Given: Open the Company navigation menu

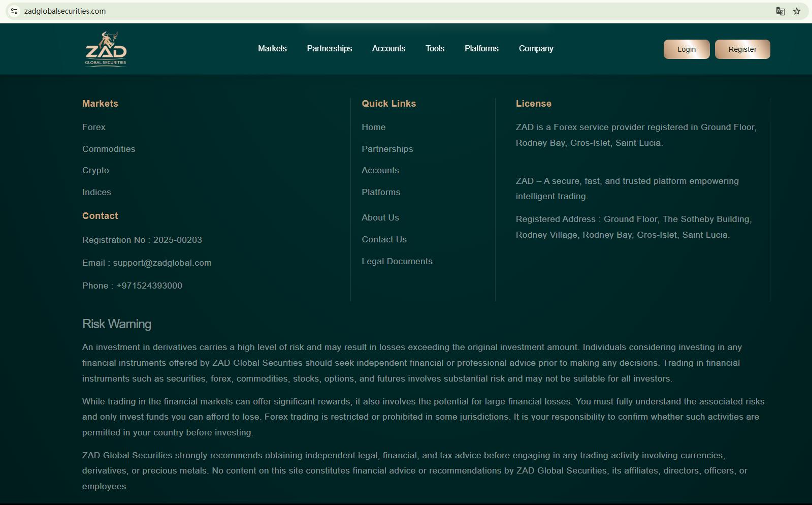Looking at the screenshot, I should [x=536, y=49].
